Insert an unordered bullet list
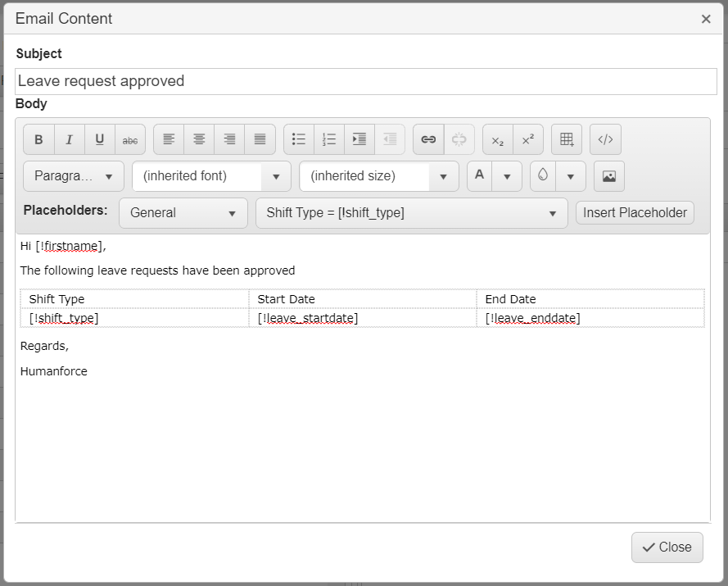This screenshot has height=586, width=728. (x=299, y=139)
